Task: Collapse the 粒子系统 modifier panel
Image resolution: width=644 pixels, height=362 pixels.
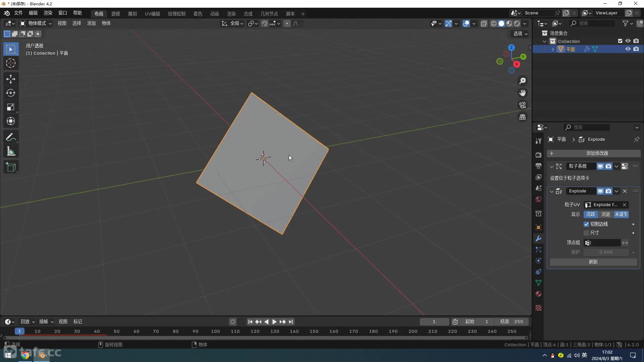Action: (x=552, y=166)
